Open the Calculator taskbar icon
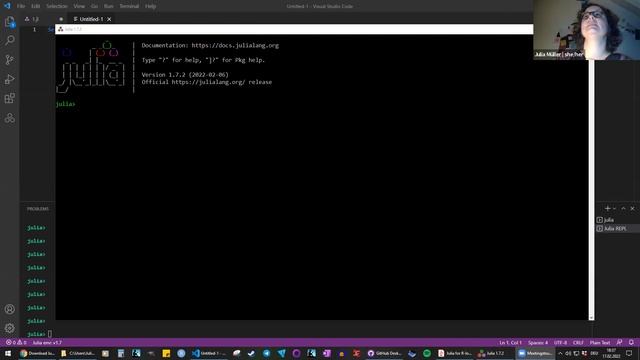Screen dimensions: 640x360 click(121, 353)
